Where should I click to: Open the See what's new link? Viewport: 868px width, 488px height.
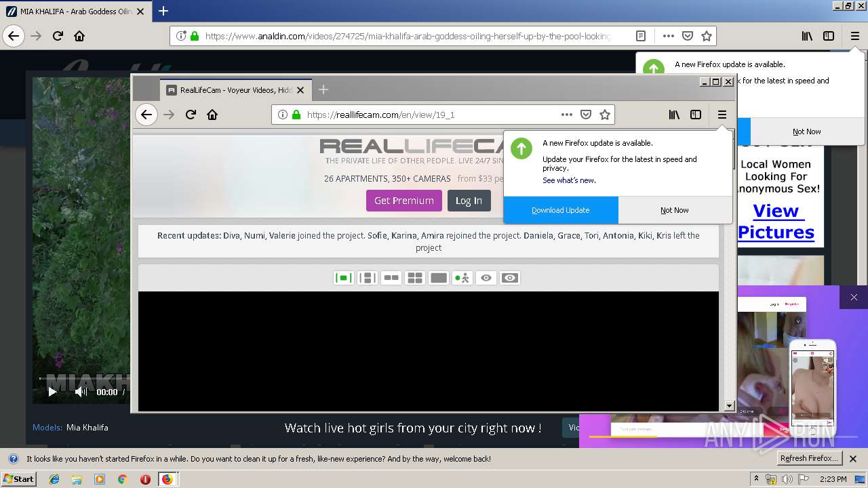pos(569,180)
